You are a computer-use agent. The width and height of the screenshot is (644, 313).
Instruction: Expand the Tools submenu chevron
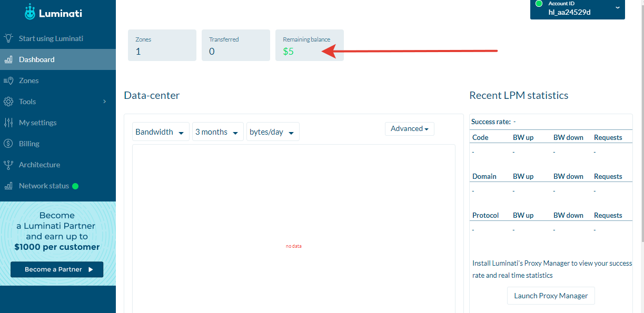tap(104, 102)
